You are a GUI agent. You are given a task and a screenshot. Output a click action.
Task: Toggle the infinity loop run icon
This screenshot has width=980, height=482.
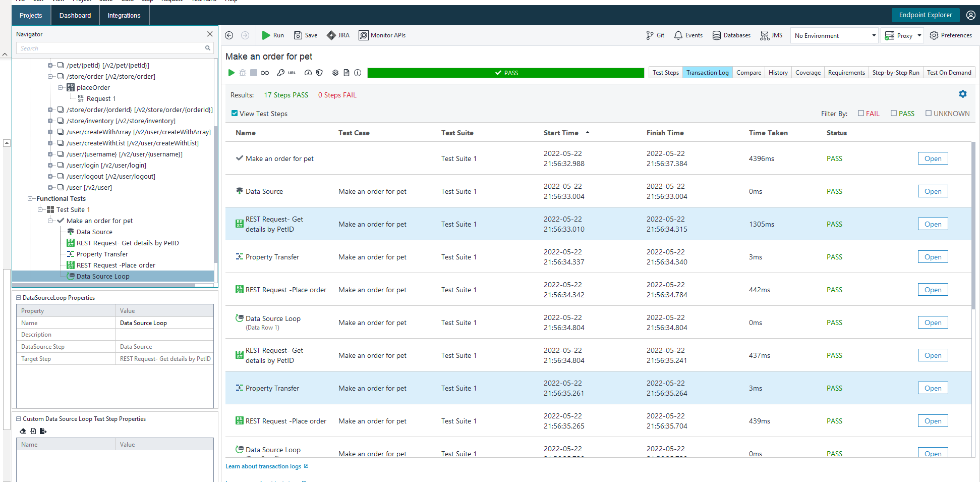[265, 73]
